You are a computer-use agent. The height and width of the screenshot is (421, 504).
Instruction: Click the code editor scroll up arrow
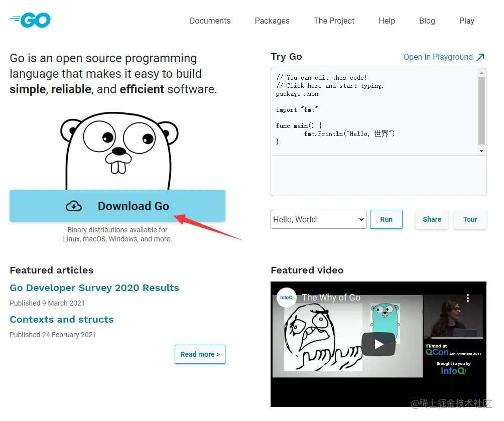tap(481, 73)
